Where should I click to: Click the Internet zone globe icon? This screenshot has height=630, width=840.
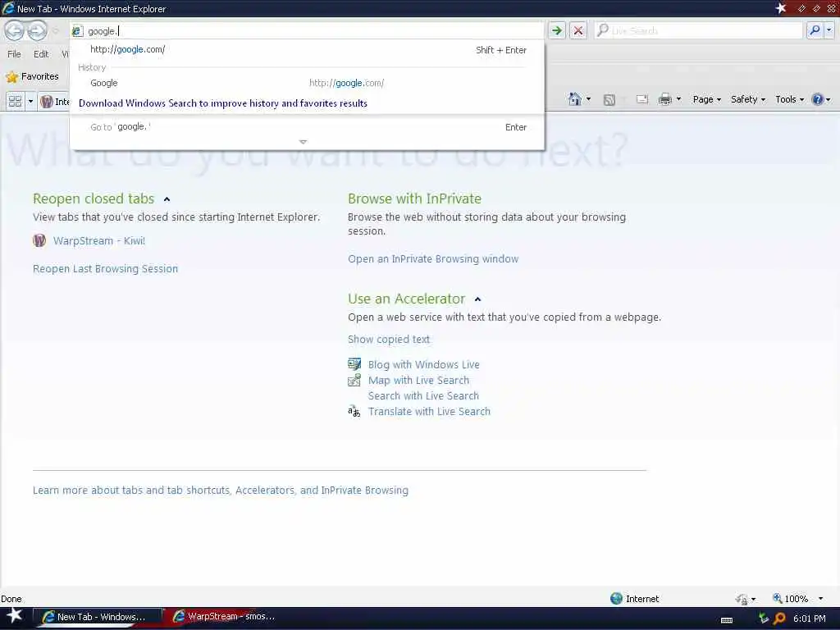coord(616,598)
